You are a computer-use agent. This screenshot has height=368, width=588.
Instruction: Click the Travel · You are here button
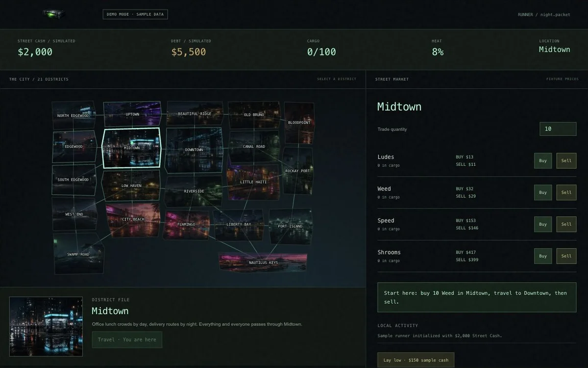(x=127, y=340)
